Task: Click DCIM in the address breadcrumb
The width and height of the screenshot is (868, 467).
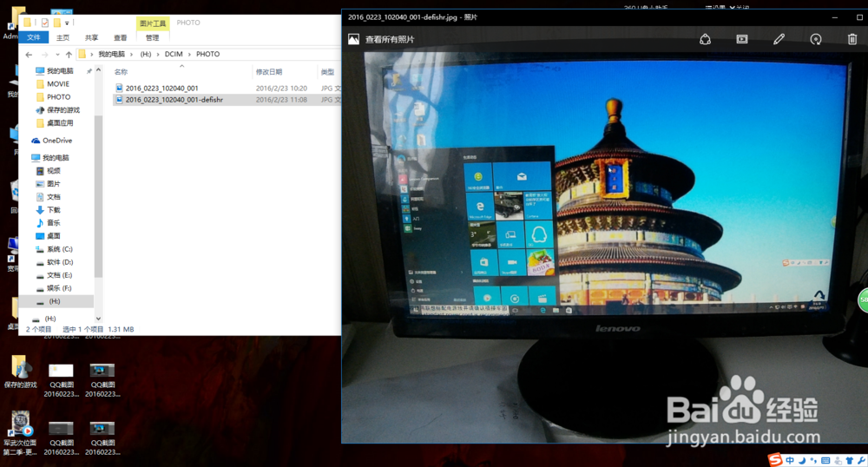Action: (174, 54)
